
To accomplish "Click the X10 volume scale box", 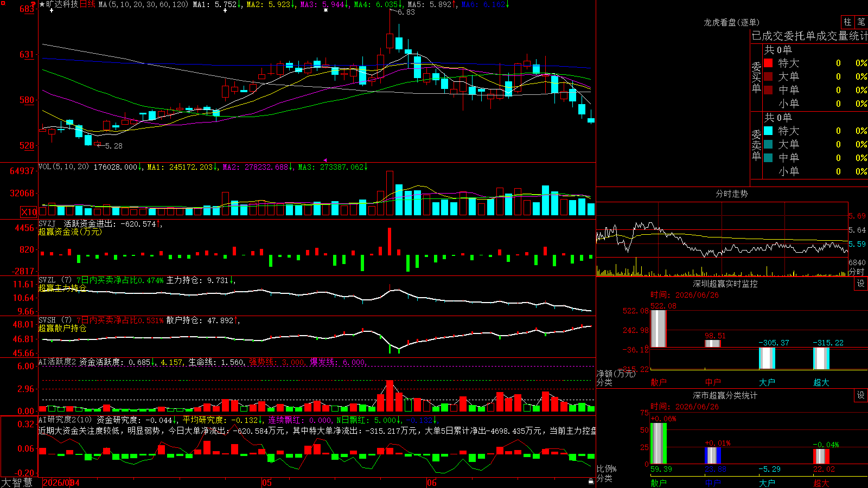I will 29,212.
